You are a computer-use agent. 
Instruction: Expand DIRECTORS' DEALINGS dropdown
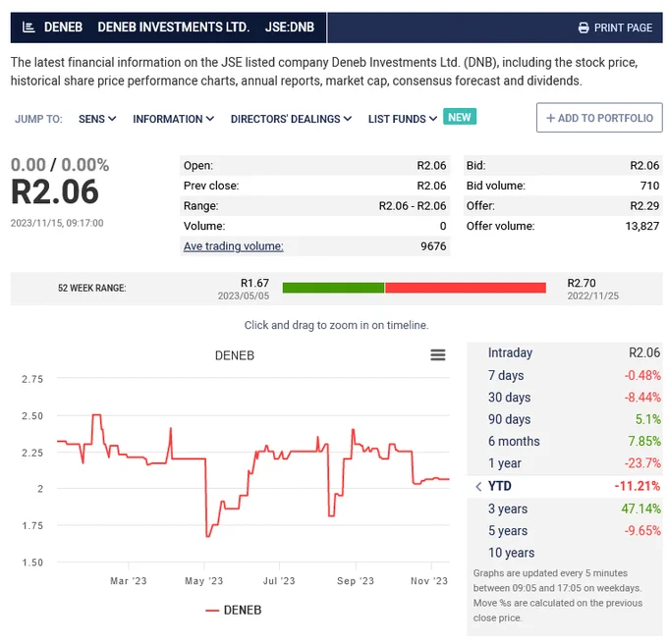pyautogui.click(x=291, y=119)
